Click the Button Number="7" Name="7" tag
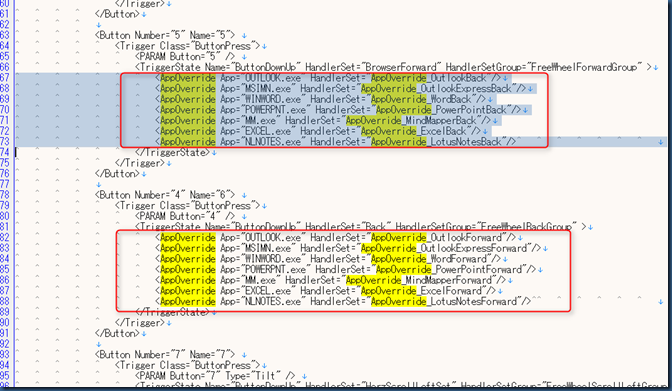Image resolution: width=672 pixels, height=391 pixels. coord(165,355)
